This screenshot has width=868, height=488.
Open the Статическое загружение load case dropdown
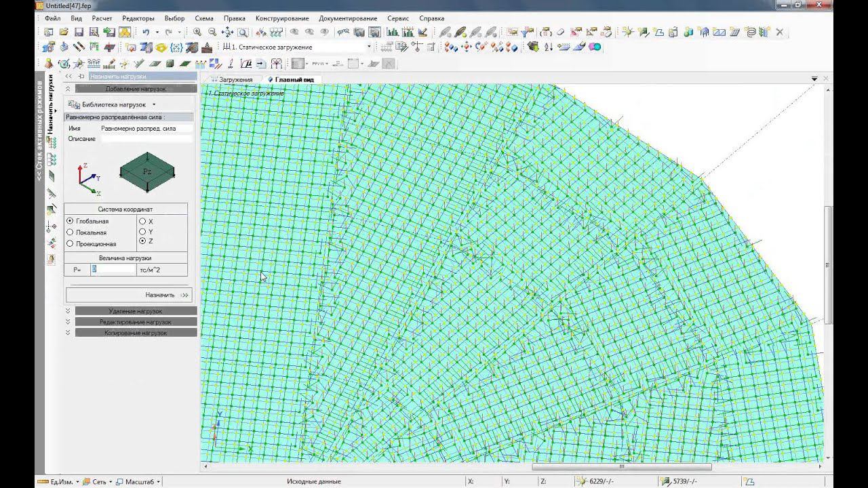[369, 47]
